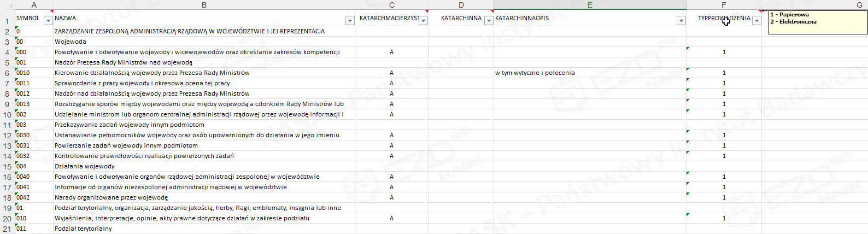This screenshot has width=868, height=234.
Task: Expand the KATARCHINNAOPIS filter dropdown
Action: (681, 21)
